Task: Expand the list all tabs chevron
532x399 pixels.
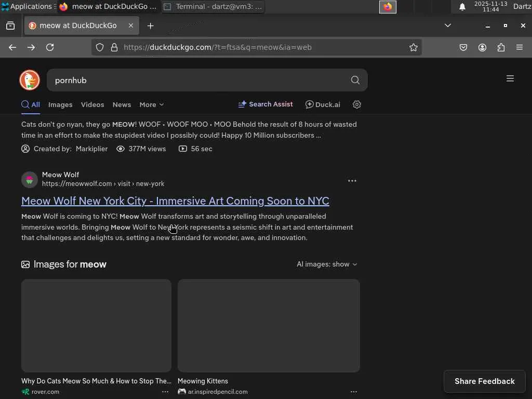Action: (448, 25)
